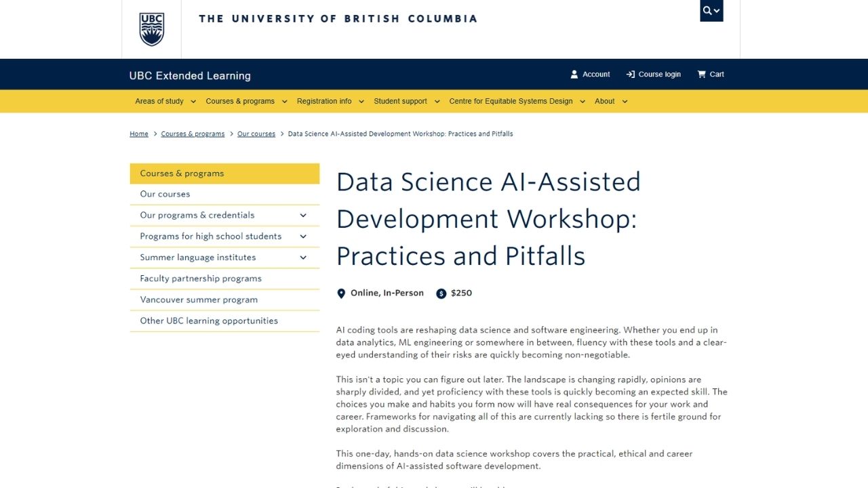This screenshot has width=868, height=488.
Task: Click paragraph starting "This one-day, hands-on"
Action: (514, 460)
